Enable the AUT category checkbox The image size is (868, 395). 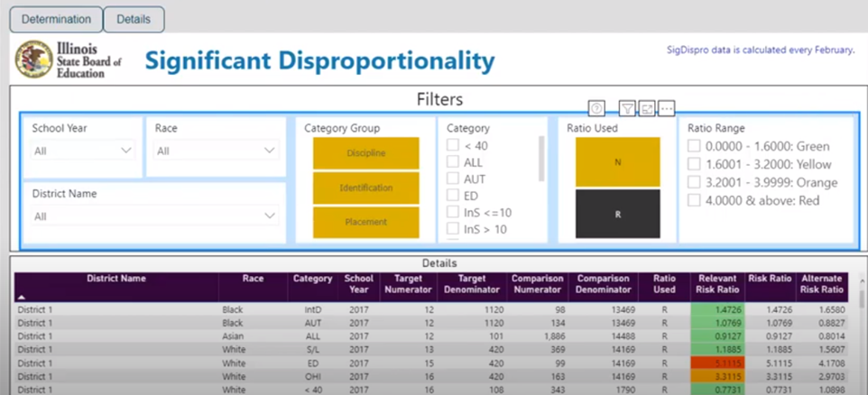tap(453, 179)
